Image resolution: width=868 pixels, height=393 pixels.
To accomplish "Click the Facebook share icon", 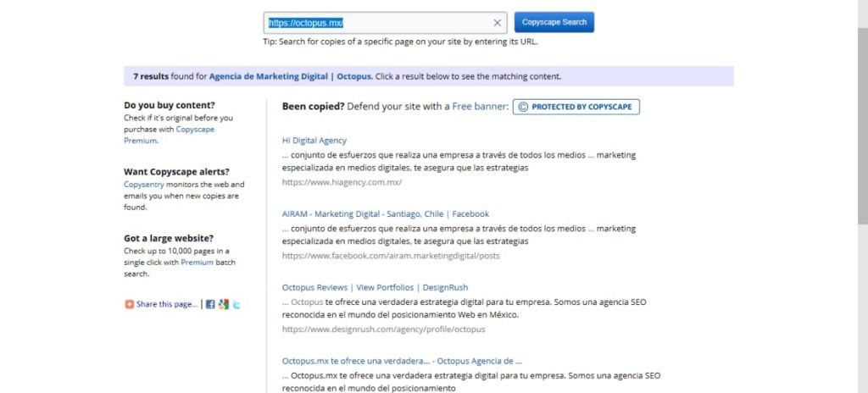I will click(x=210, y=304).
